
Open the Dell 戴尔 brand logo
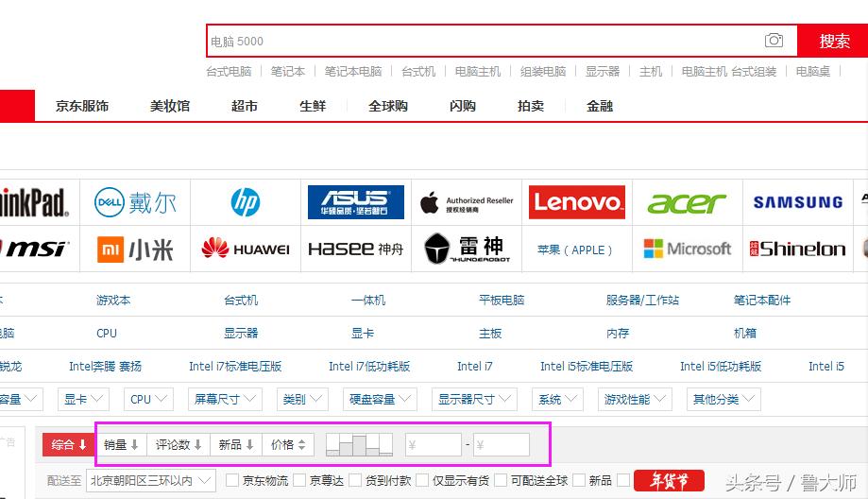point(135,202)
